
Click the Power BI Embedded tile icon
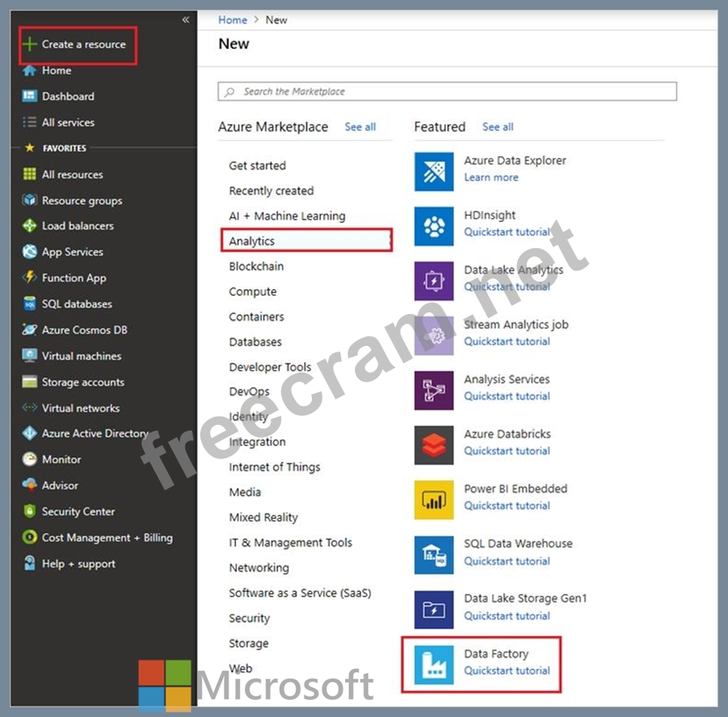coord(434,500)
